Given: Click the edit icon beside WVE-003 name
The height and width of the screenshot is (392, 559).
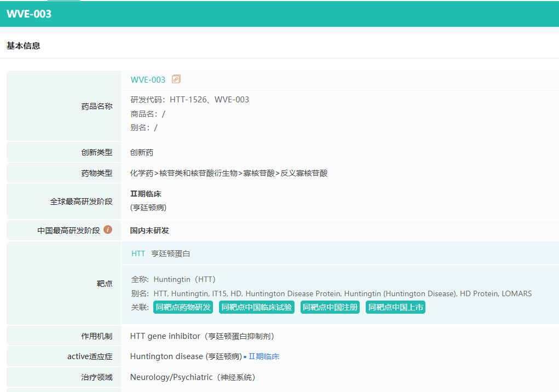Looking at the screenshot, I should point(176,79).
